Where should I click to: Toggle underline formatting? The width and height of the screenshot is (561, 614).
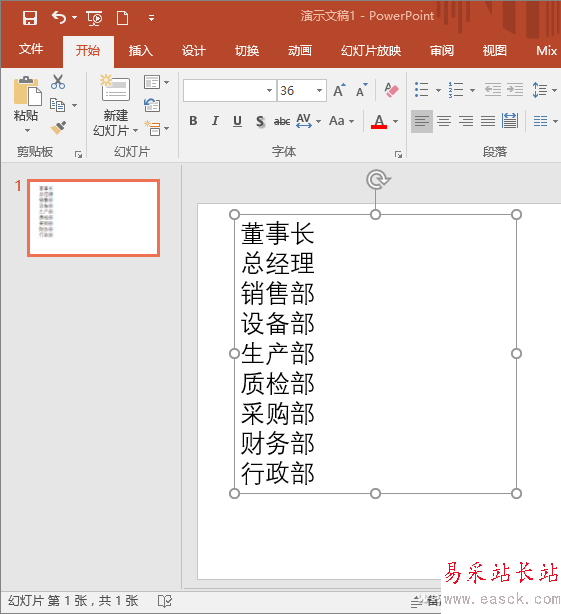coord(237,121)
